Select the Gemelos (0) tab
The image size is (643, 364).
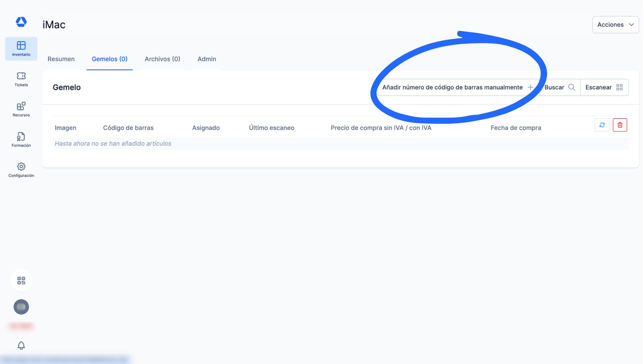pyautogui.click(x=110, y=59)
